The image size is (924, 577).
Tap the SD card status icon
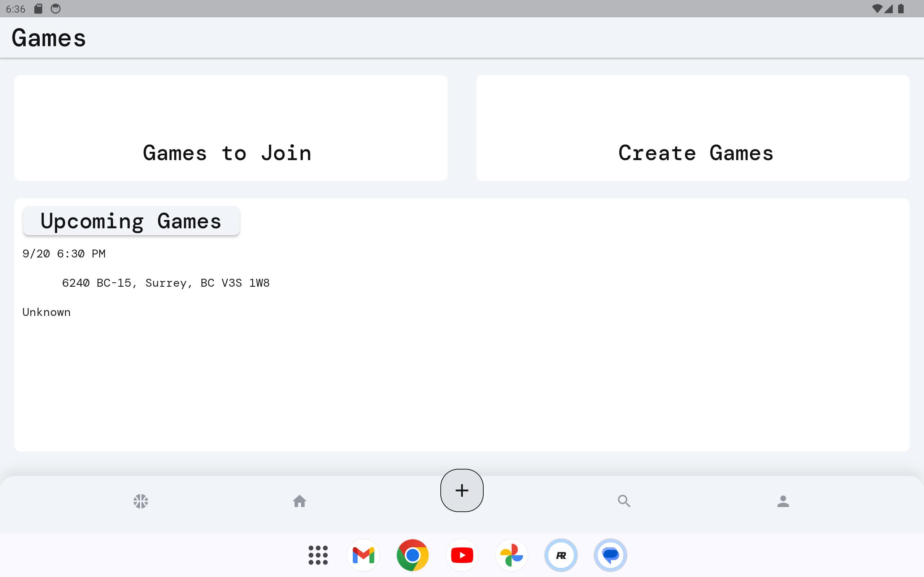coord(38,9)
